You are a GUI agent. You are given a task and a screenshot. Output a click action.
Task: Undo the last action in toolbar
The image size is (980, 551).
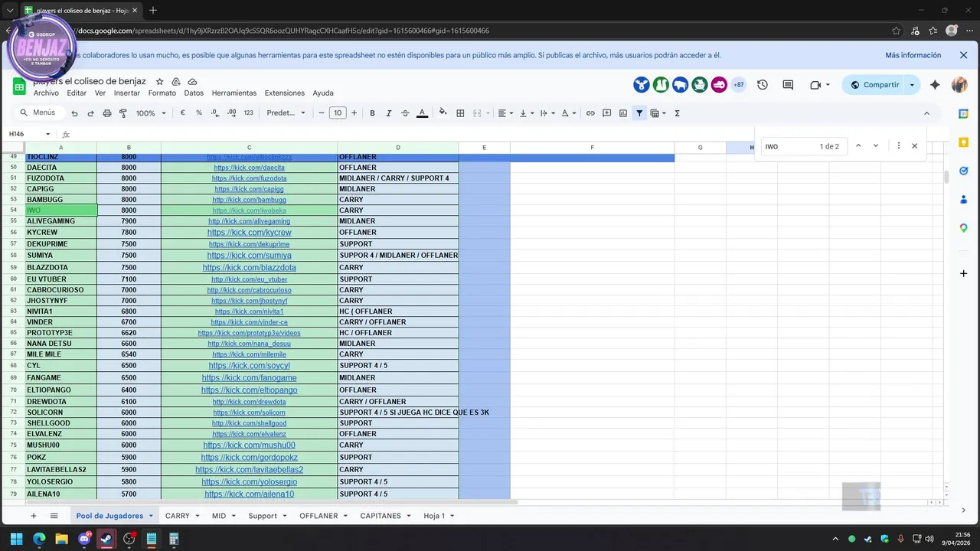click(74, 113)
